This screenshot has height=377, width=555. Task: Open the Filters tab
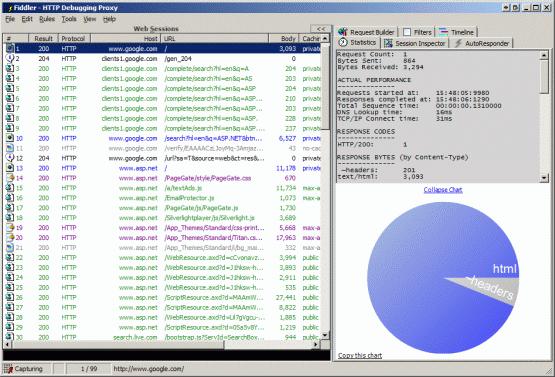[417, 32]
